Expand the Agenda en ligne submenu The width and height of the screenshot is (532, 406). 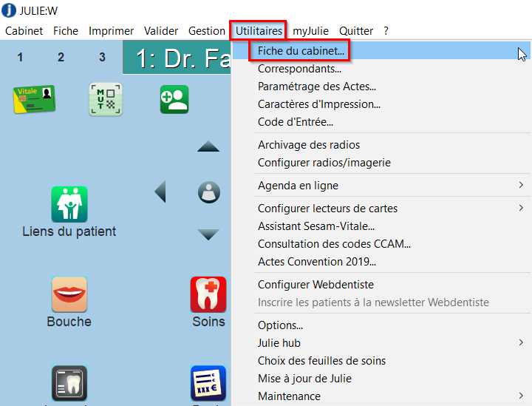point(381,186)
